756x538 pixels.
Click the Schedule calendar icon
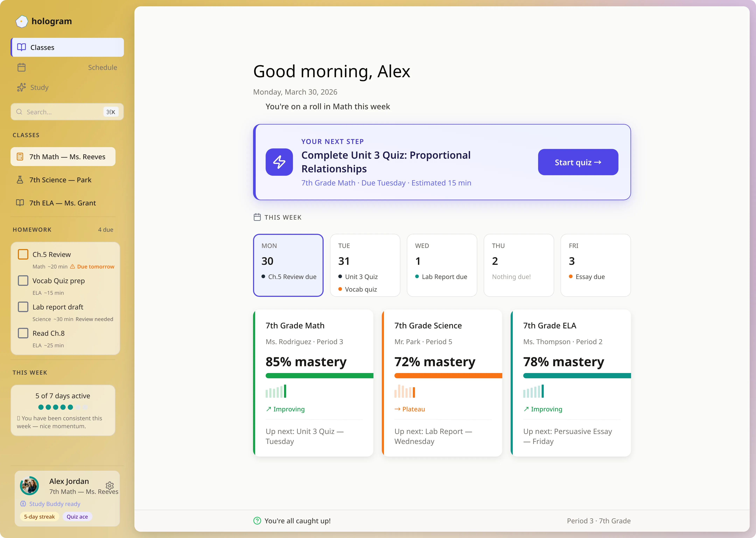(22, 67)
